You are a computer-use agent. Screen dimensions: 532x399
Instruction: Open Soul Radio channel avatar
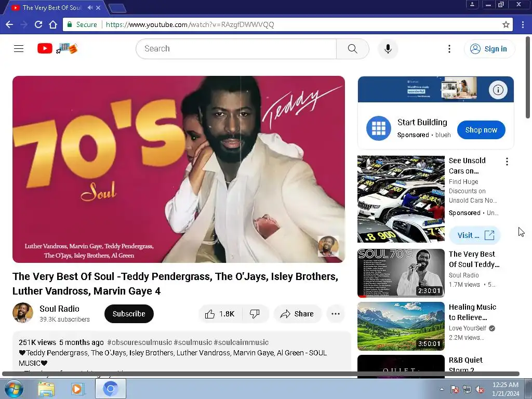pos(23,313)
